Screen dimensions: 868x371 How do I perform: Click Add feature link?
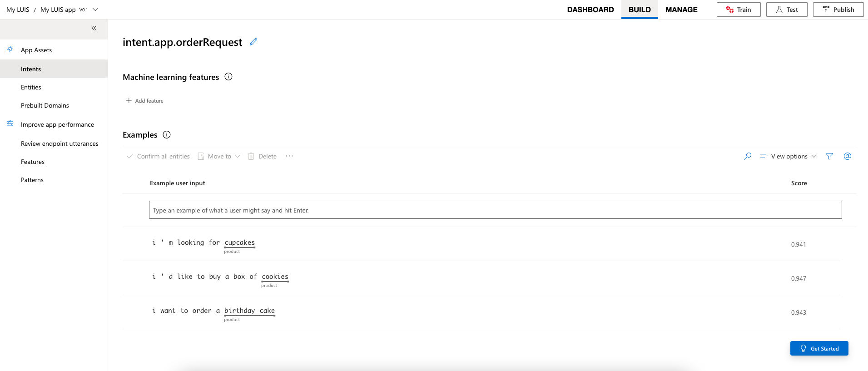click(145, 101)
